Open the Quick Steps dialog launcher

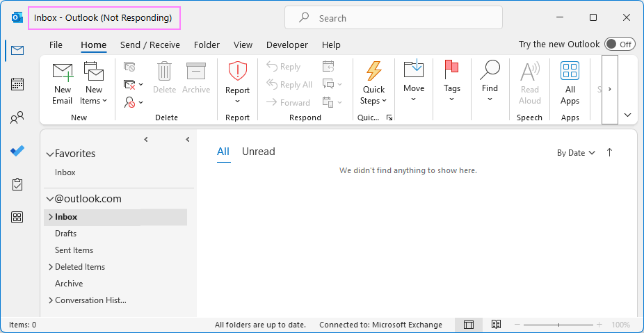(x=389, y=118)
